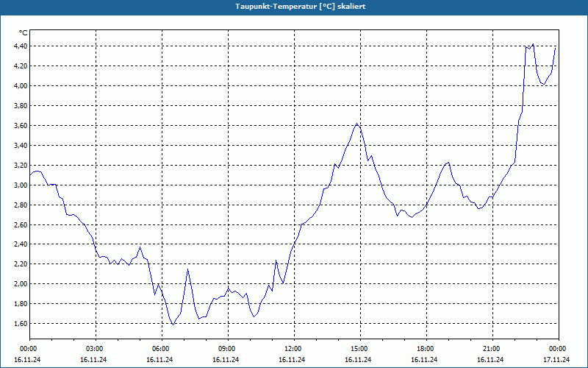
Task: Select the 2,80 y-axis value
Action: pos(21,205)
